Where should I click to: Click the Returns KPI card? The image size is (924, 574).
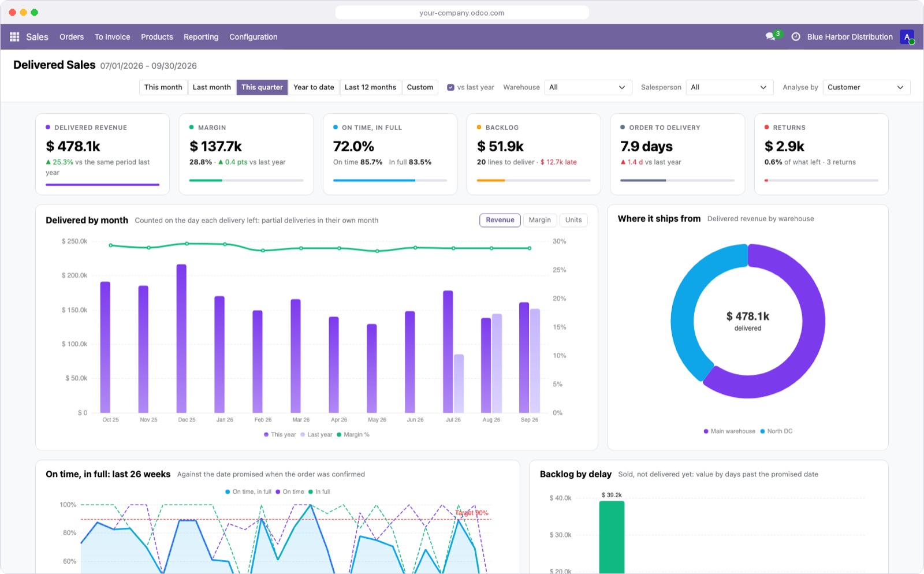point(821,154)
